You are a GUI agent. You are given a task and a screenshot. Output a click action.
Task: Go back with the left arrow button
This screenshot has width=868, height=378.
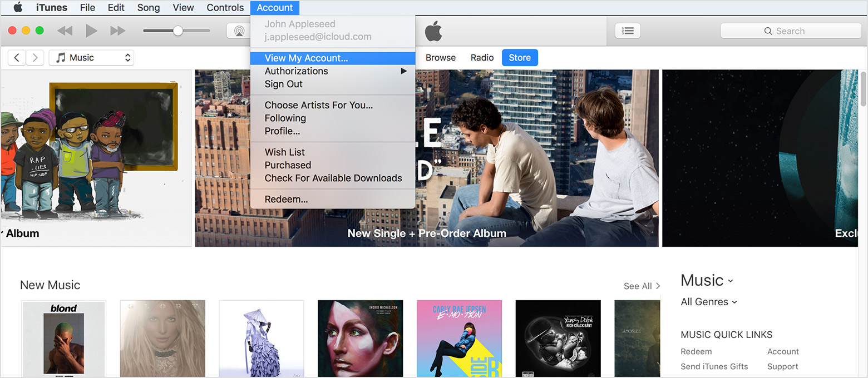pyautogui.click(x=17, y=58)
